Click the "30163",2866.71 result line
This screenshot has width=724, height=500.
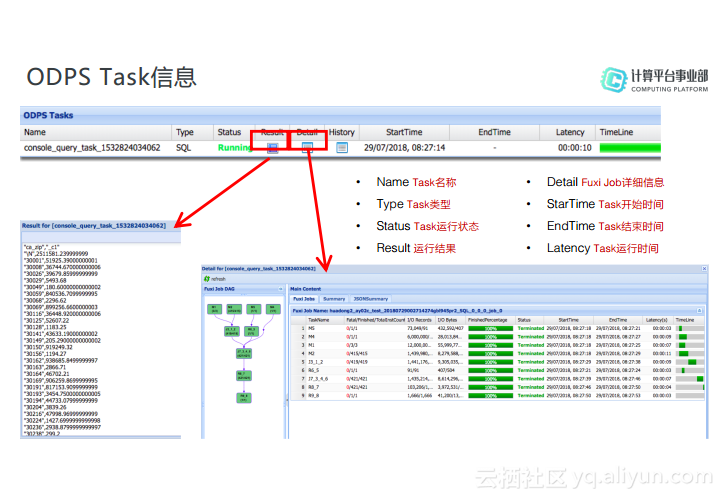point(45,367)
